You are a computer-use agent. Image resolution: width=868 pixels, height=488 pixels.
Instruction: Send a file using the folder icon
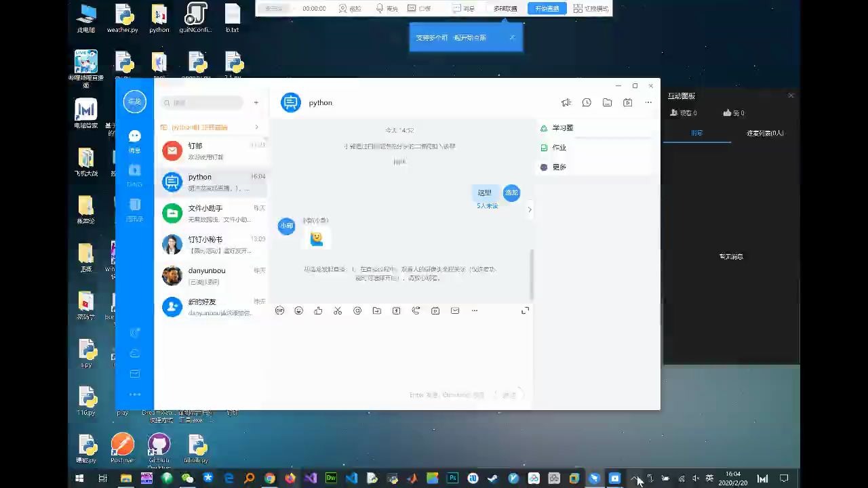click(x=377, y=310)
